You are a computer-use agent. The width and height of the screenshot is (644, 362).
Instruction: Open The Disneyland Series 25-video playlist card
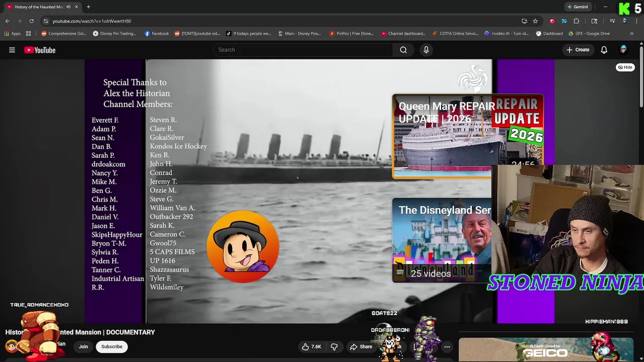(x=442, y=240)
